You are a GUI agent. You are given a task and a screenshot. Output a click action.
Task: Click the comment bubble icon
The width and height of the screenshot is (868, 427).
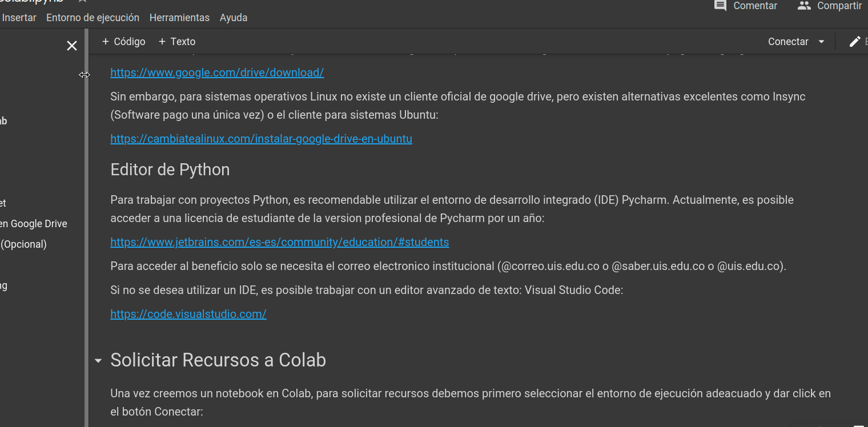click(721, 6)
